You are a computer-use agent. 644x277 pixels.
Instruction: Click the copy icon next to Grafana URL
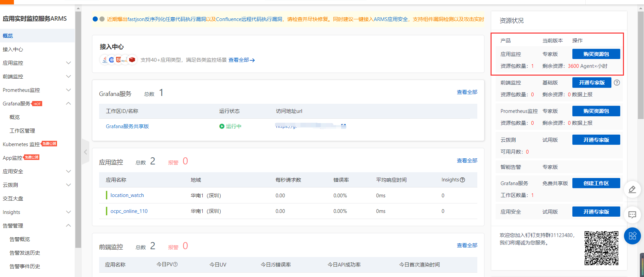pyautogui.click(x=344, y=126)
